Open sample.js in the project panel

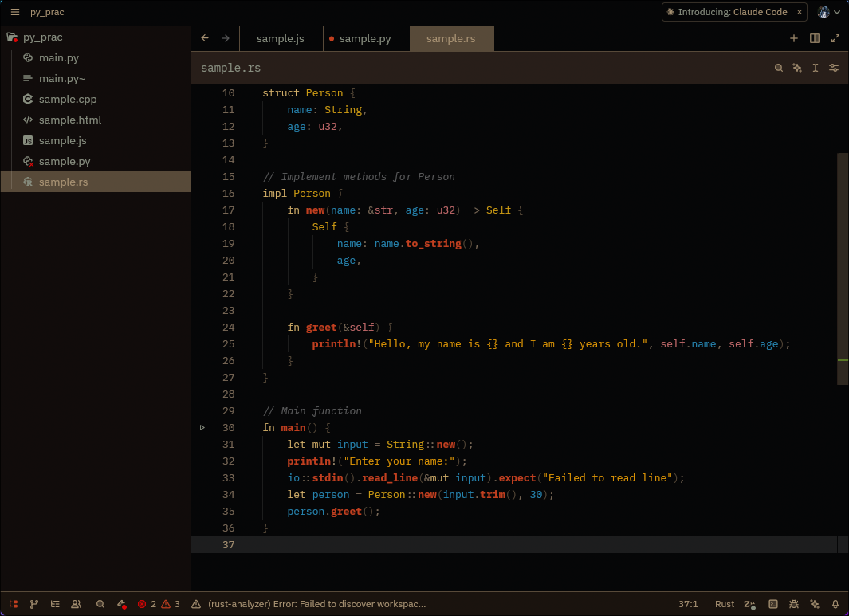click(x=96, y=141)
